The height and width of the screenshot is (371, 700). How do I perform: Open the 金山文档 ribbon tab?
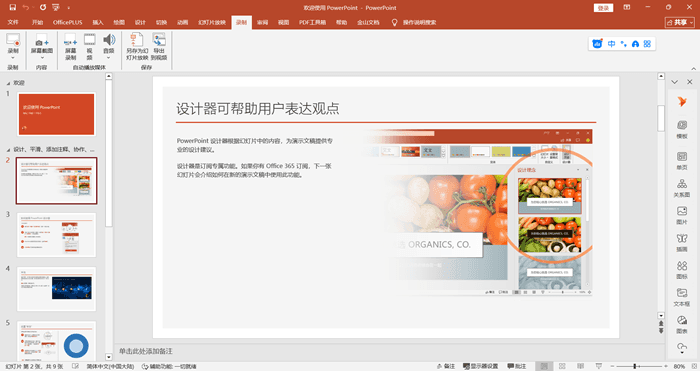[368, 22]
